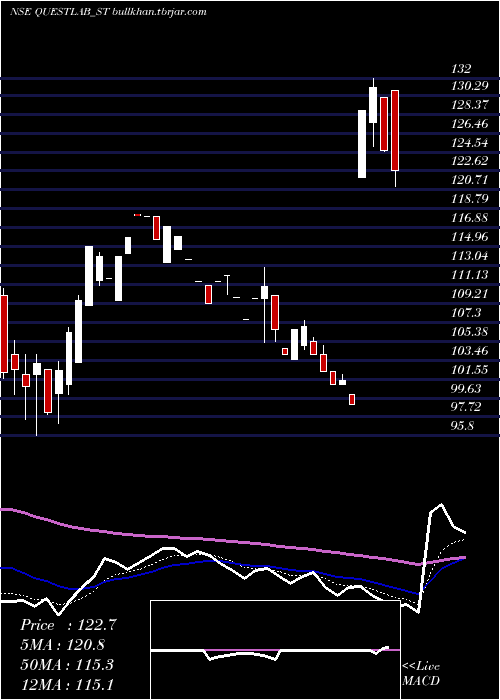Click the Price : 122.7 readout
Image resolution: width=500 pixels, height=700 pixels.
[68, 625]
